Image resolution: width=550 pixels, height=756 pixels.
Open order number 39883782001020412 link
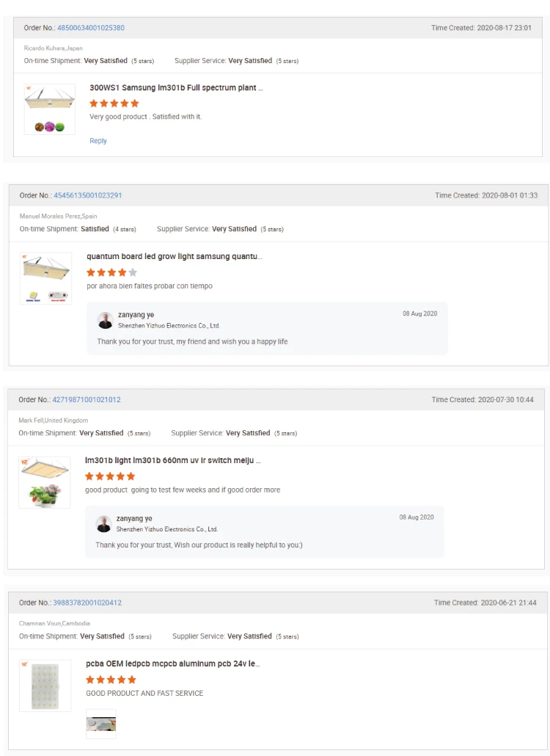pos(87,603)
